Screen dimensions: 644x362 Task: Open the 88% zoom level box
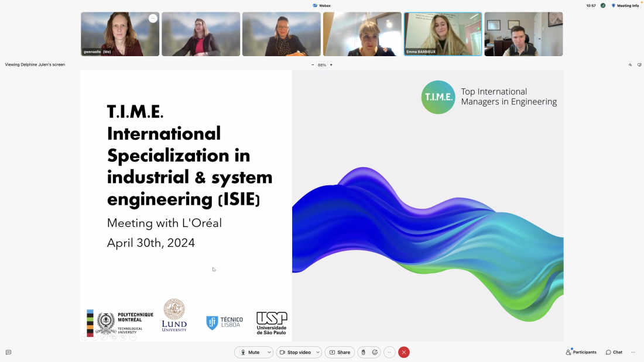point(321,65)
